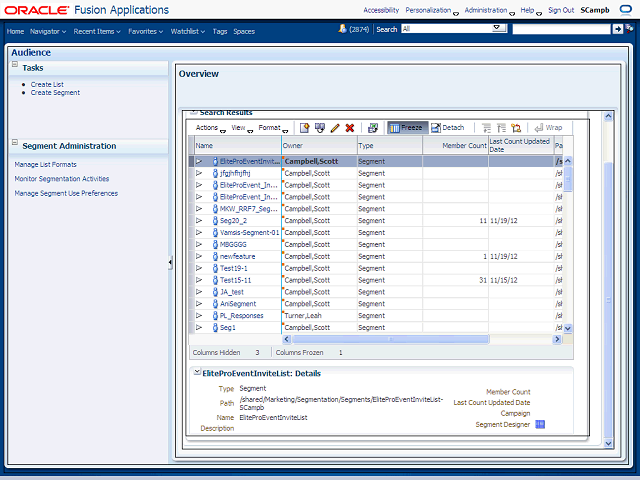Click the Sign Out link
This screenshot has width=640, height=480.
coord(561,10)
